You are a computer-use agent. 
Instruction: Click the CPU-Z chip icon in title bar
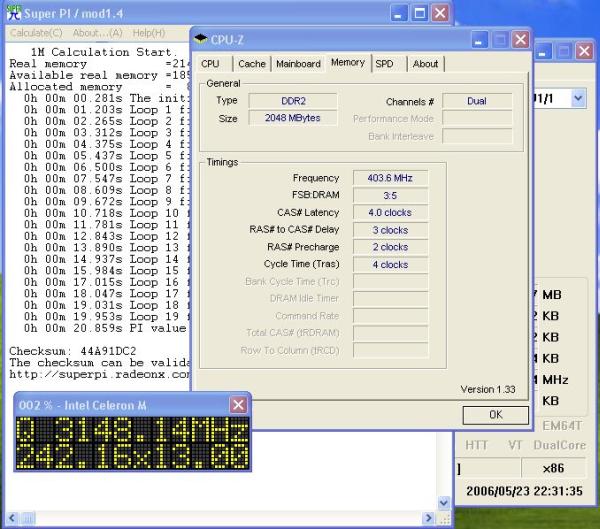click(201, 39)
